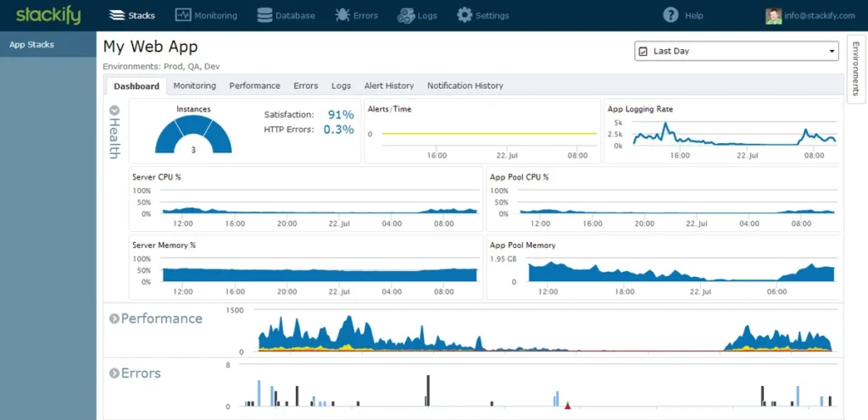This screenshot has height=420, width=868.
Task: Open the Environments side panel
Action: [x=856, y=69]
